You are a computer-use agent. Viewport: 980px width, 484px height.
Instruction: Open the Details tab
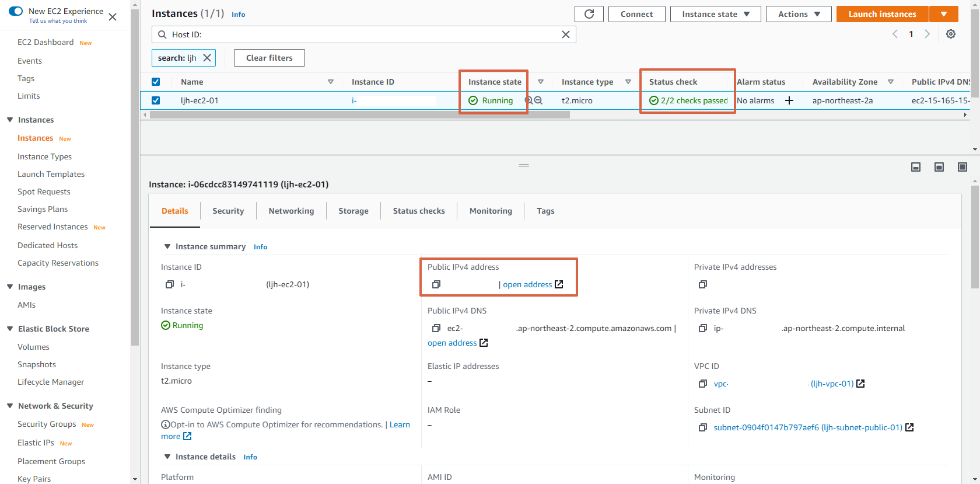(x=175, y=211)
